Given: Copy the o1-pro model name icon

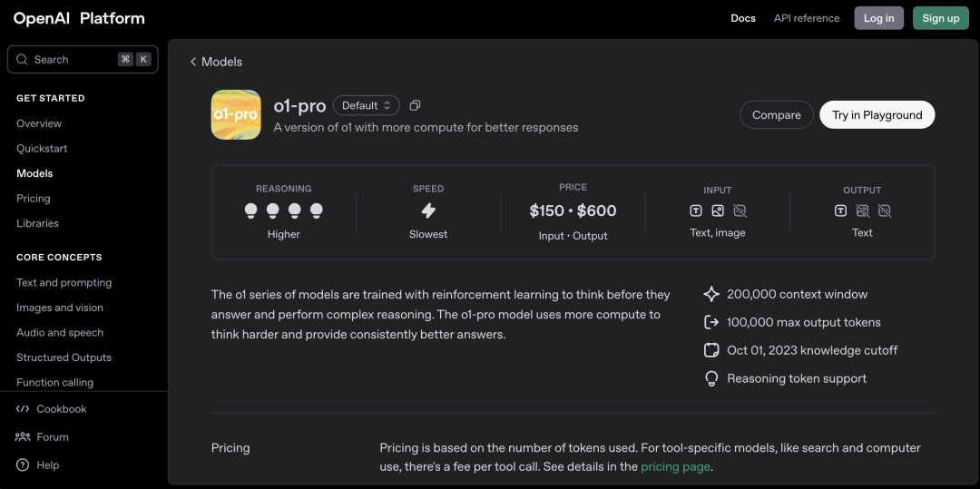Looking at the screenshot, I should [x=415, y=105].
